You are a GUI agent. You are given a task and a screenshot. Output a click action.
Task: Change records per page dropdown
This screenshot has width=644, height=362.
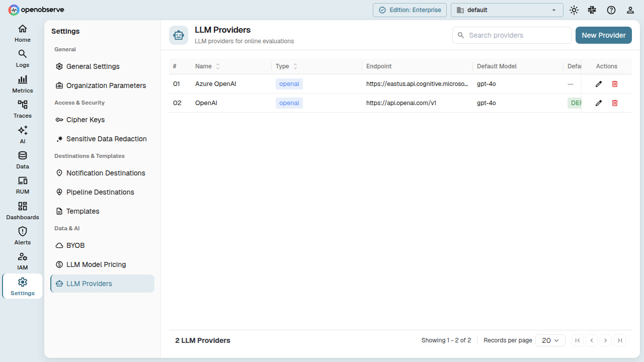coord(550,340)
